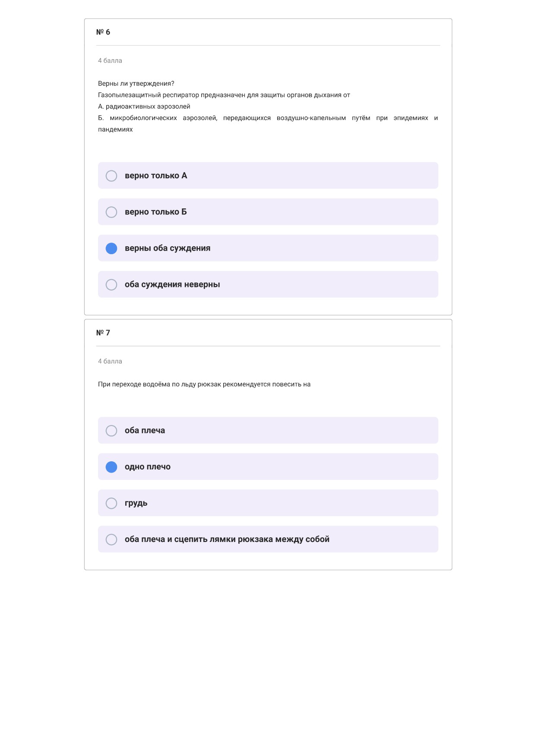The image size is (535, 756).
Task: Click the '№ 6' question heading
Action: pos(103,32)
